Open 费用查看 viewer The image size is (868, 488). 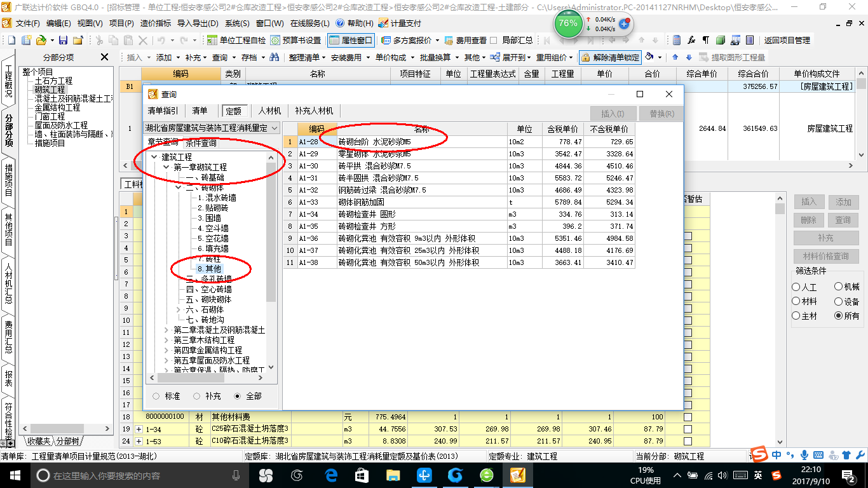click(466, 40)
